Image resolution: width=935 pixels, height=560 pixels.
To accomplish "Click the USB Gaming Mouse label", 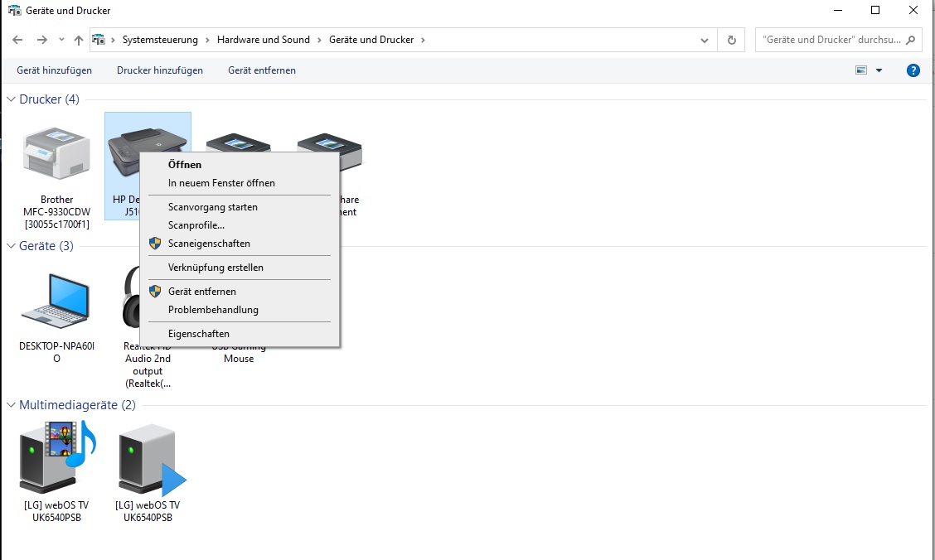I will pos(239,353).
